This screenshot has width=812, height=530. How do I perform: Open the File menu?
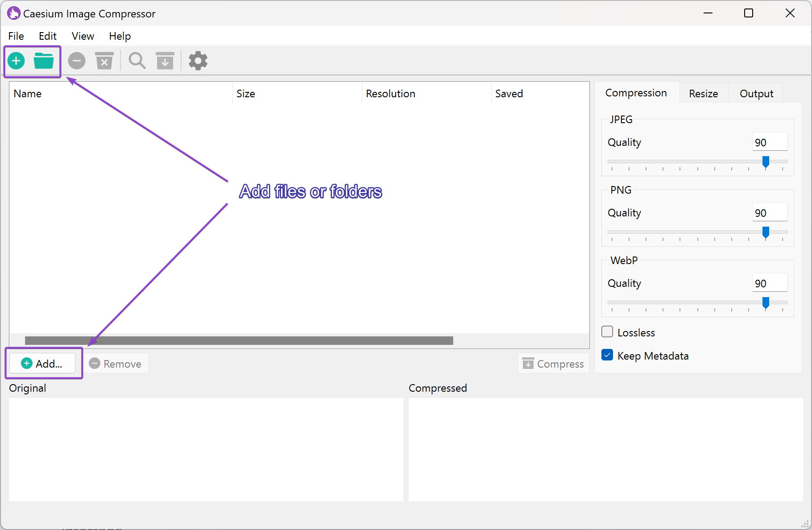(x=16, y=36)
